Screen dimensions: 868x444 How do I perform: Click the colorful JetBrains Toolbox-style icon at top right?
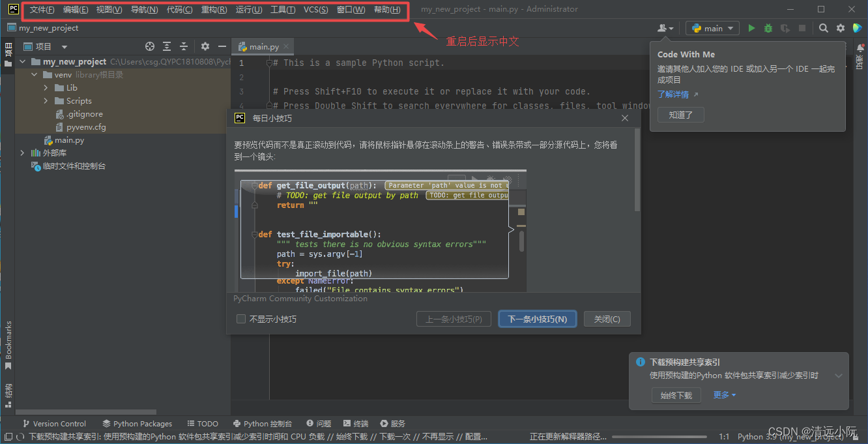click(858, 28)
